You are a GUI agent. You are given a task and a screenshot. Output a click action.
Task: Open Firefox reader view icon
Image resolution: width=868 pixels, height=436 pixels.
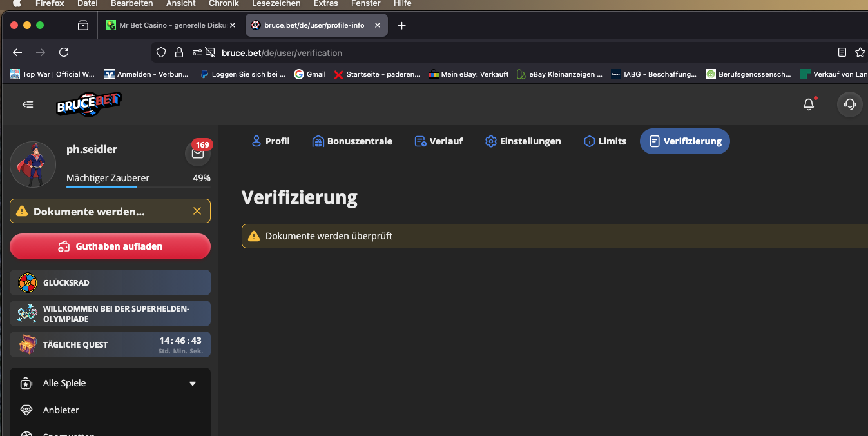click(x=842, y=53)
